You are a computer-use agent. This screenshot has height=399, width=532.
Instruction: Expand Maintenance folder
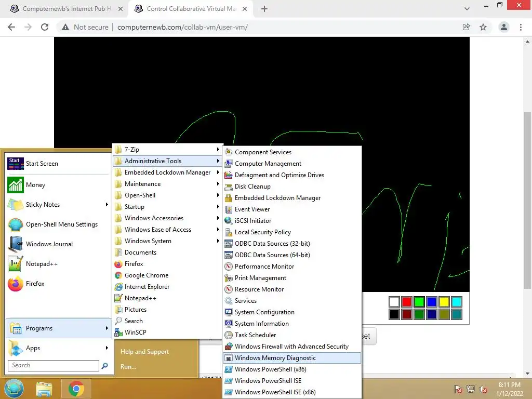coord(167,183)
